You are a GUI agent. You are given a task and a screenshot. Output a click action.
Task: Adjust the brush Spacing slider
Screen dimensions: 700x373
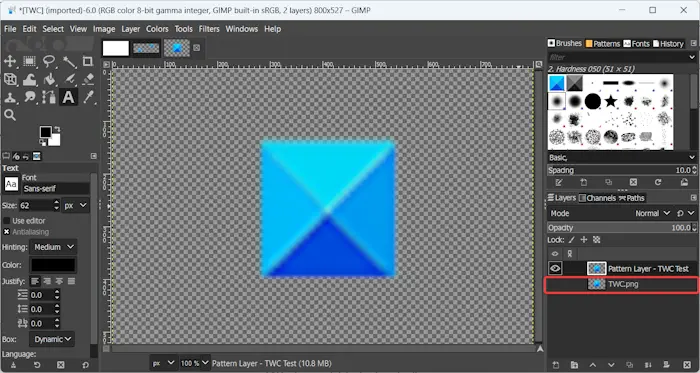[x=622, y=170]
